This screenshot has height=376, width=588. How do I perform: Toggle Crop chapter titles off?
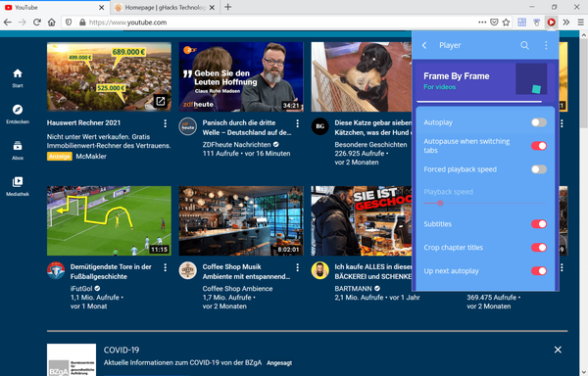pyautogui.click(x=539, y=248)
